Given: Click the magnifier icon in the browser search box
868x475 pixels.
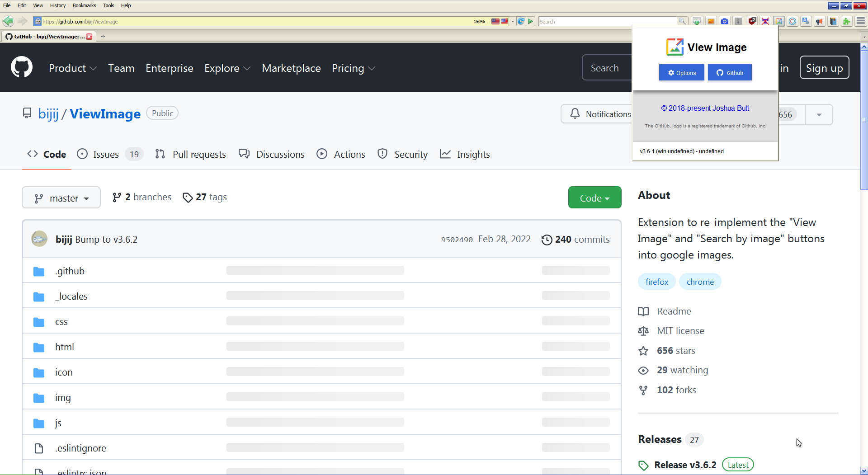Looking at the screenshot, I should click(682, 21).
